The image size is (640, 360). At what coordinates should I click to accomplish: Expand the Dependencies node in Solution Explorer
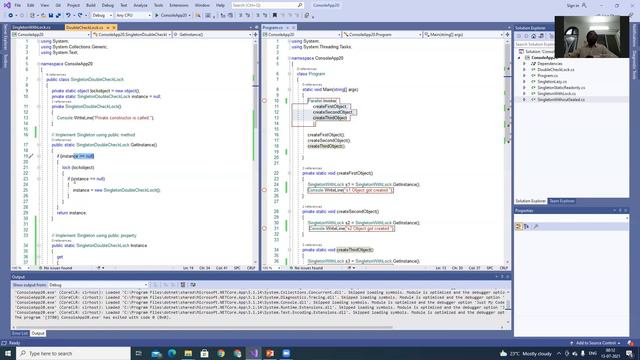[524, 64]
